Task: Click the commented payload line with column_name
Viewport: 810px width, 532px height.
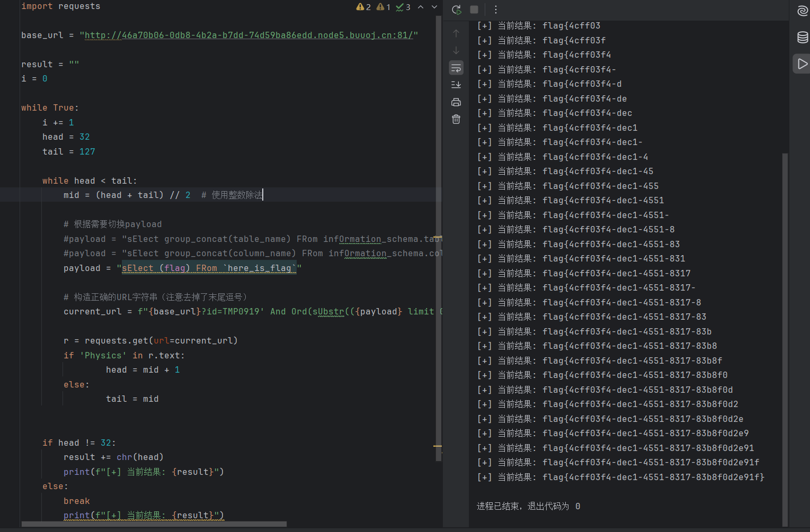Action: pyautogui.click(x=253, y=254)
